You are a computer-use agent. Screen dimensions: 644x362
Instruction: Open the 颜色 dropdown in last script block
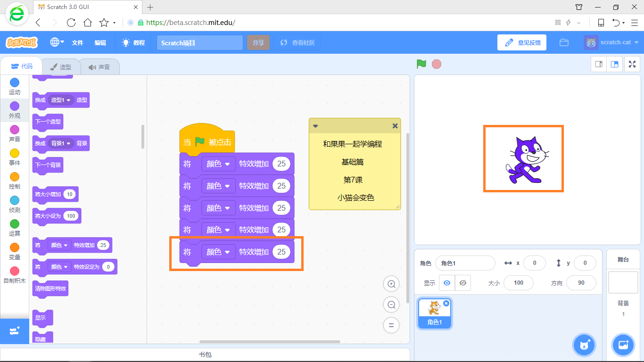click(218, 252)
